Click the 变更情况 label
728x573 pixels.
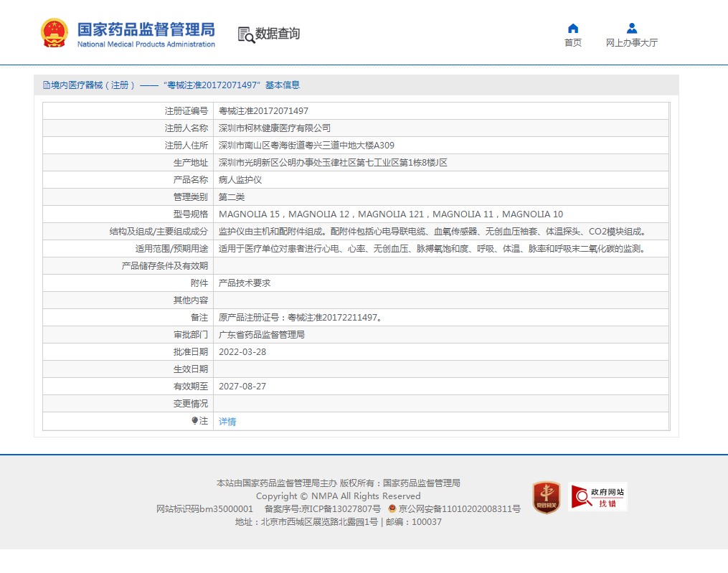190,404
